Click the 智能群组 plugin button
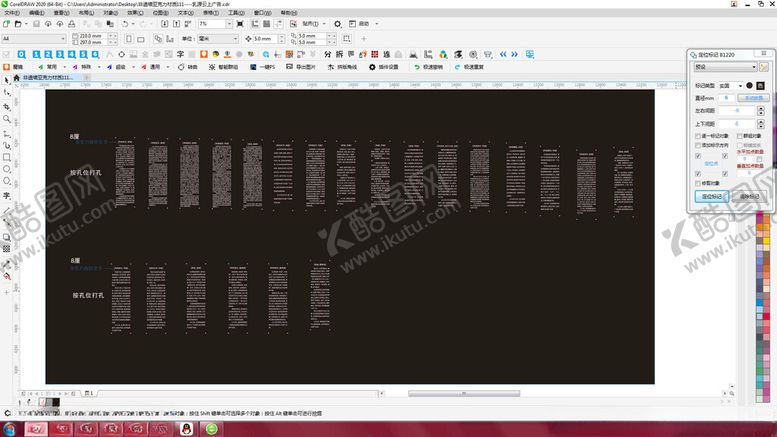 click(x=223, y=67)
